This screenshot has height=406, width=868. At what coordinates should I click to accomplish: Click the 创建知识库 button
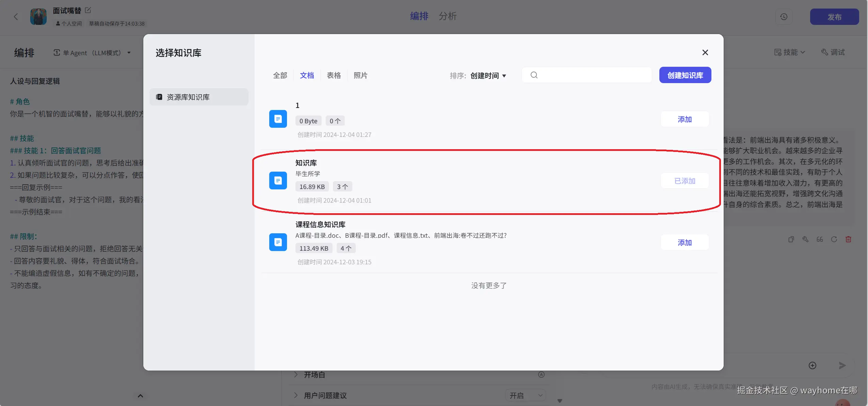pyautogui.click(x=685, y=75)
